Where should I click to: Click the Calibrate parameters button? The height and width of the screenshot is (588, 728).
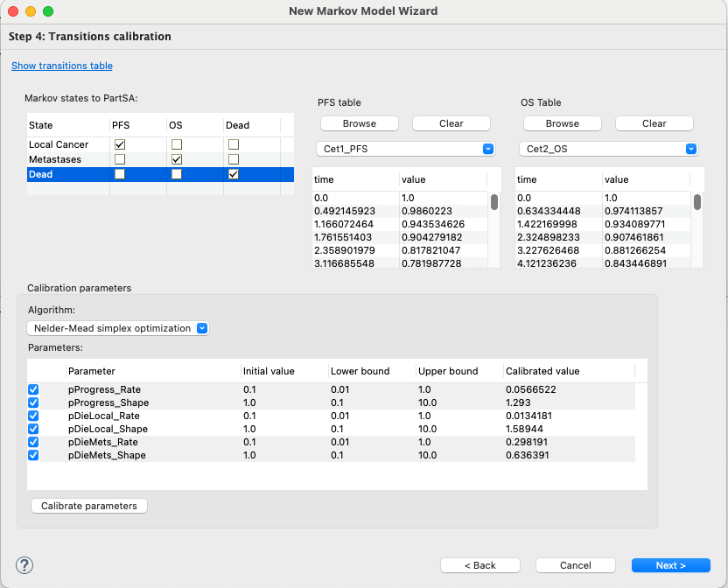(x=89, y=506)
